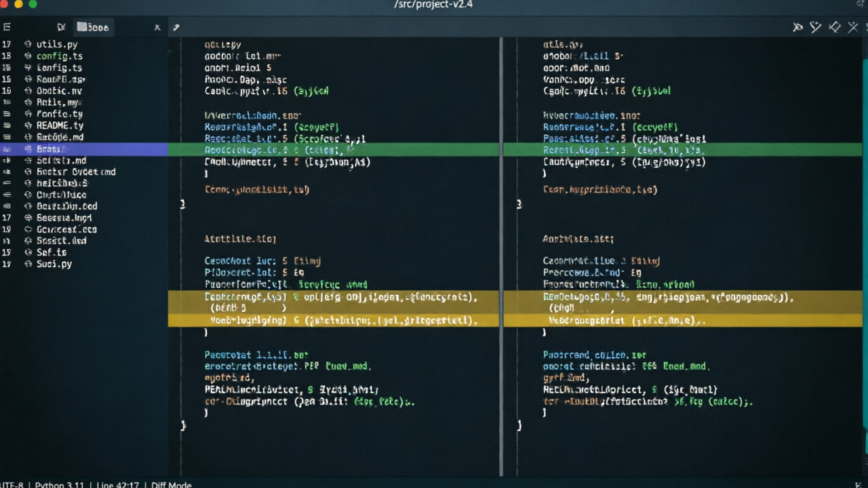The width and height of the screenshot is (868, 488).
Task: Click the file icon beside utils.py
Action: tap(28, 44)
